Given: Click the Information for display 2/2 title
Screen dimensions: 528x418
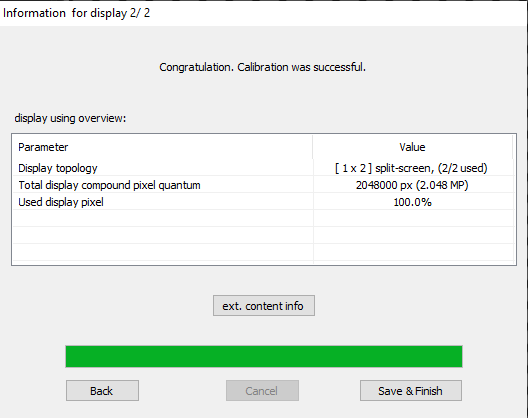Looking at the screenshot, I should 76,13.
